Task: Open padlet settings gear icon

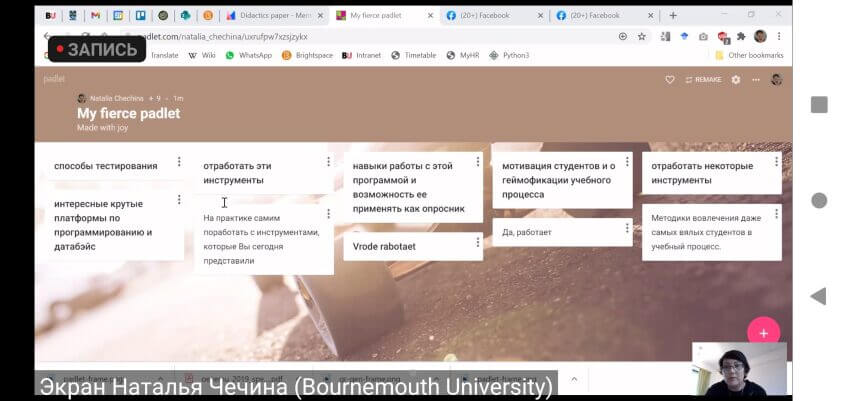Action: click(x=736, y=79)
